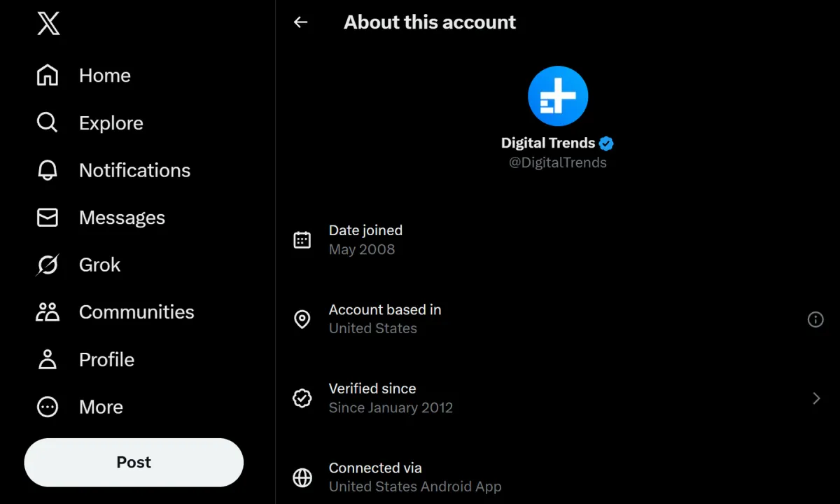Click the Grok icon in sidebar
Viewport: 840px width, 504px height.
(x=48, y=265)
